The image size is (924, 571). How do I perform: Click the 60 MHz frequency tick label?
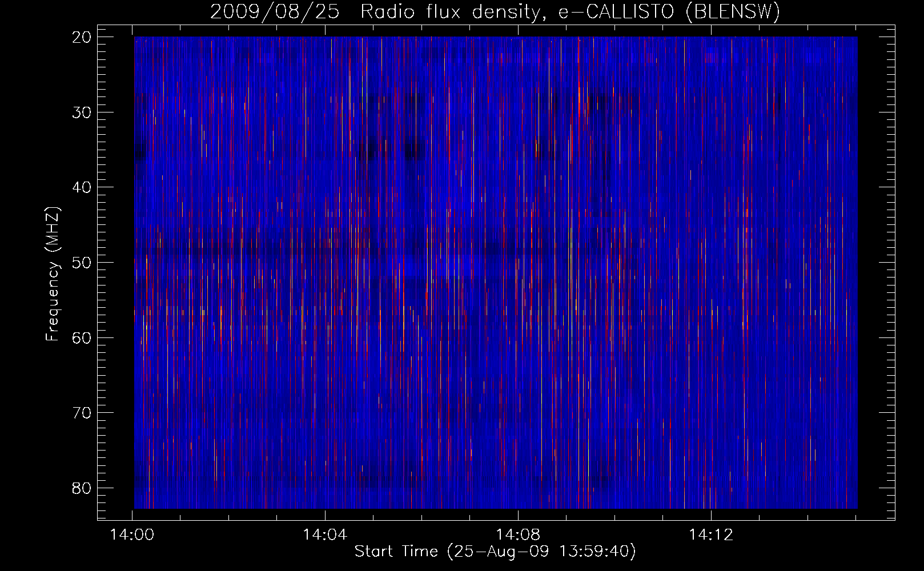[82, 338]
